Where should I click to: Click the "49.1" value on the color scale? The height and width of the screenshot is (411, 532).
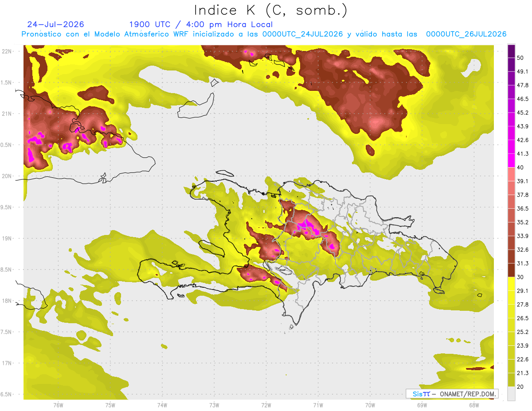tap(522, 71)
